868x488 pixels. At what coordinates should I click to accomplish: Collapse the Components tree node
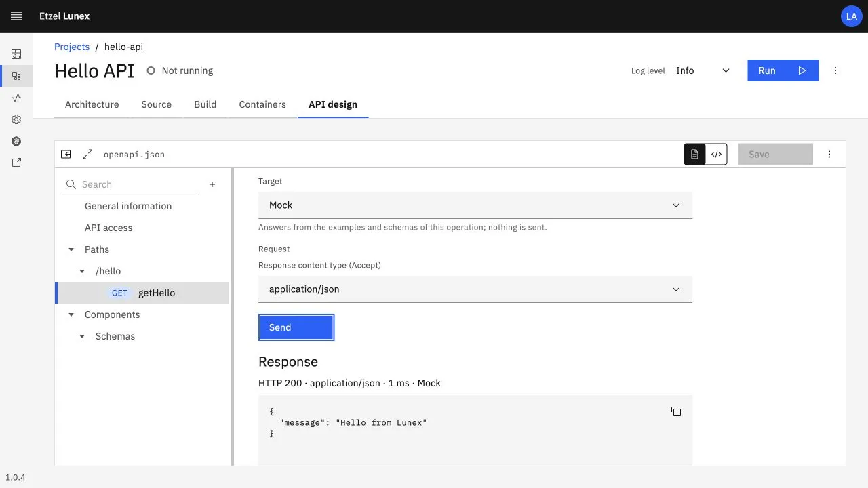71,315
